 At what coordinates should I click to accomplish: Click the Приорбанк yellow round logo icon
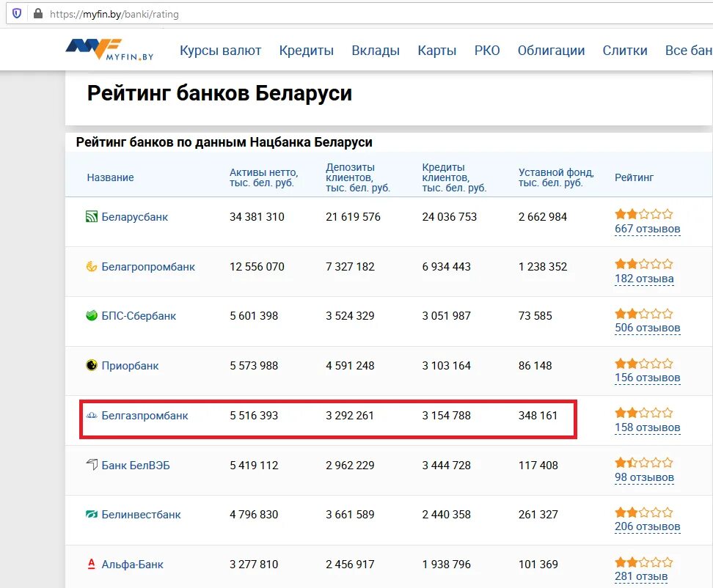tap(92, 365)
